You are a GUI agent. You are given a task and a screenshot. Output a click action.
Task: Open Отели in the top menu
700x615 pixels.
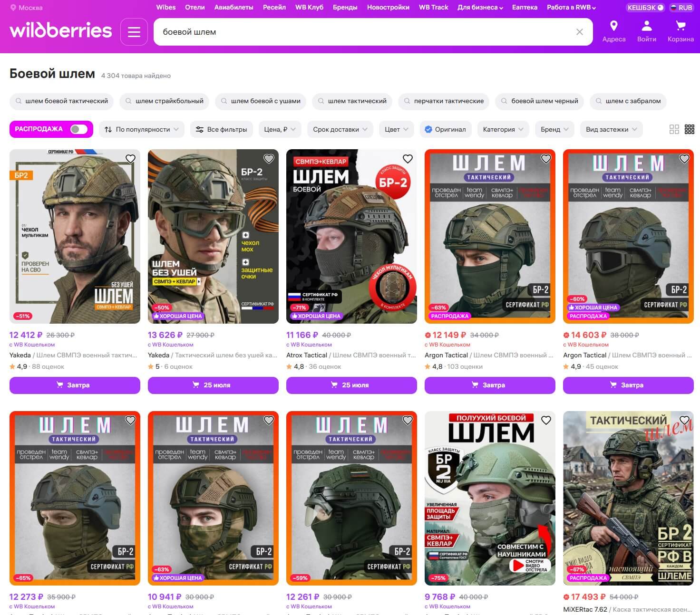click(x=195, y=7)
